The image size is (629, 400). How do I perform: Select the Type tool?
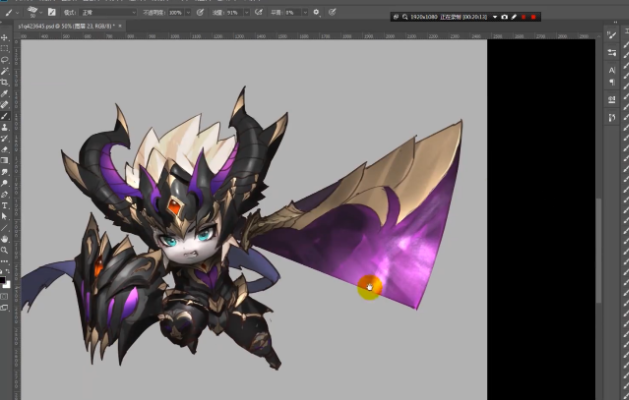pyautogui.click(x=4, y=205)
